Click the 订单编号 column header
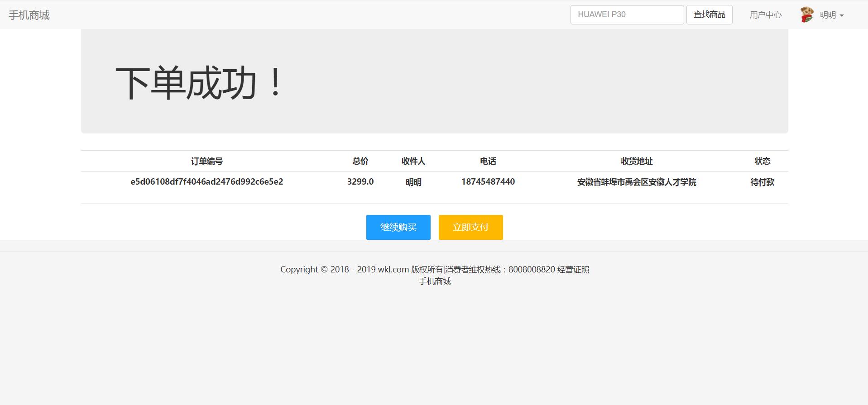868x405 pixels. (x=207, y=161)
